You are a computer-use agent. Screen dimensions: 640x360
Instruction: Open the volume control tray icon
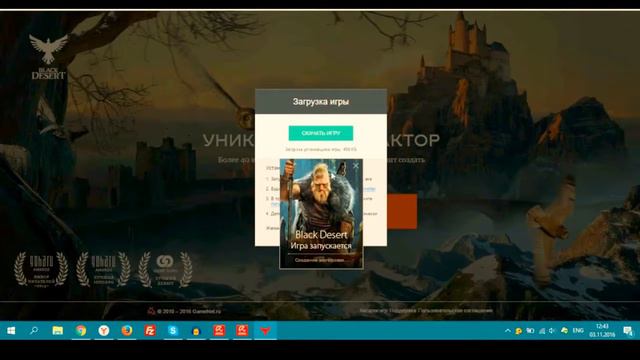[552, 331]
